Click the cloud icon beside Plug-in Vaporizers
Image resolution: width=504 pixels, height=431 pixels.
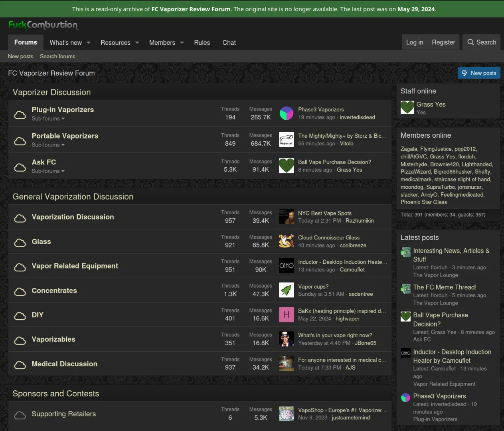click(20, 115)
